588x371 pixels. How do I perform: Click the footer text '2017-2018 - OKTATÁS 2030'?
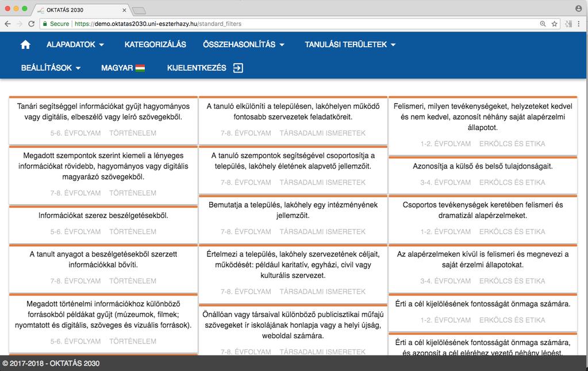click(51, 363)
